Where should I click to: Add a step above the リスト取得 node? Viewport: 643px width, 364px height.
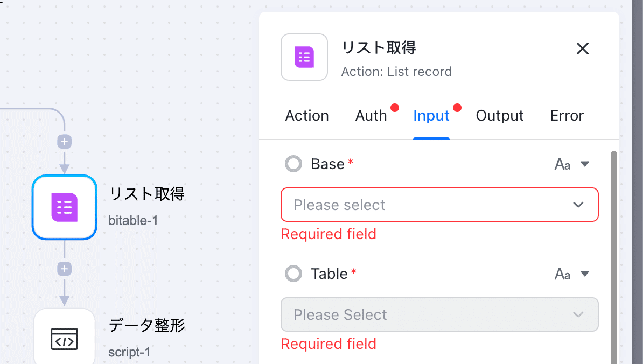[x=65, y=142]
